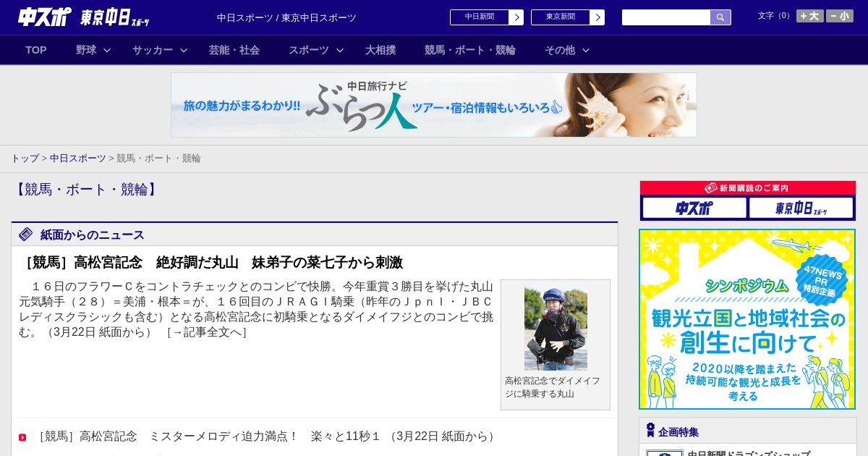868x456 pixels.
Task: Click the 企画特集 ribbon icon
Action: pyautogui.click(x=650, y=431)
